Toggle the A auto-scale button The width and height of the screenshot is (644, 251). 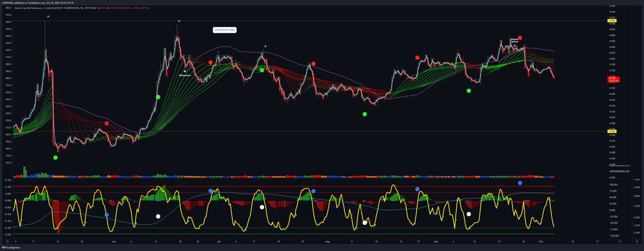pos(619,242)
